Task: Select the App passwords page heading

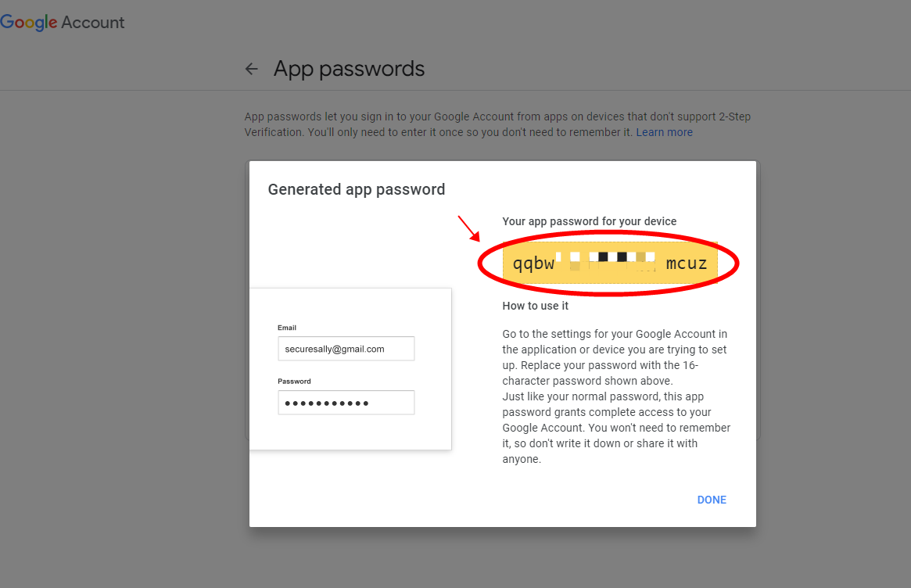Action: [x=350, y=69]
